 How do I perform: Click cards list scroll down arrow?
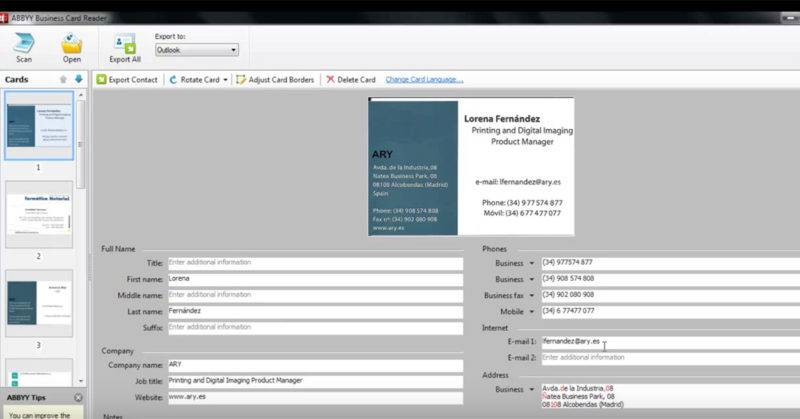point(81,381)
